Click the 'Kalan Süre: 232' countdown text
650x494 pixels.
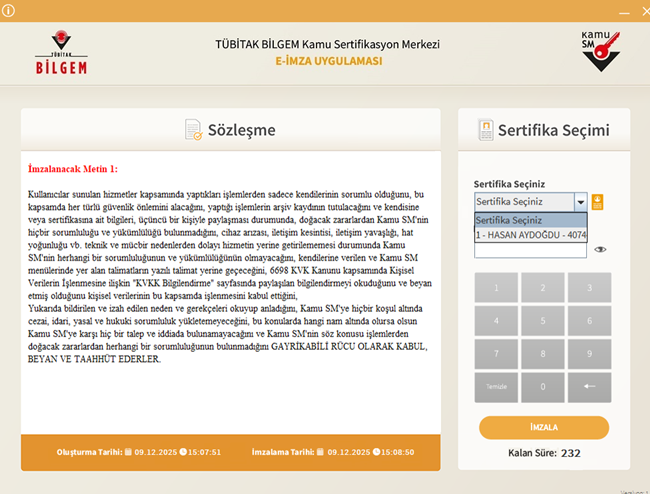[x=544, y=453]
